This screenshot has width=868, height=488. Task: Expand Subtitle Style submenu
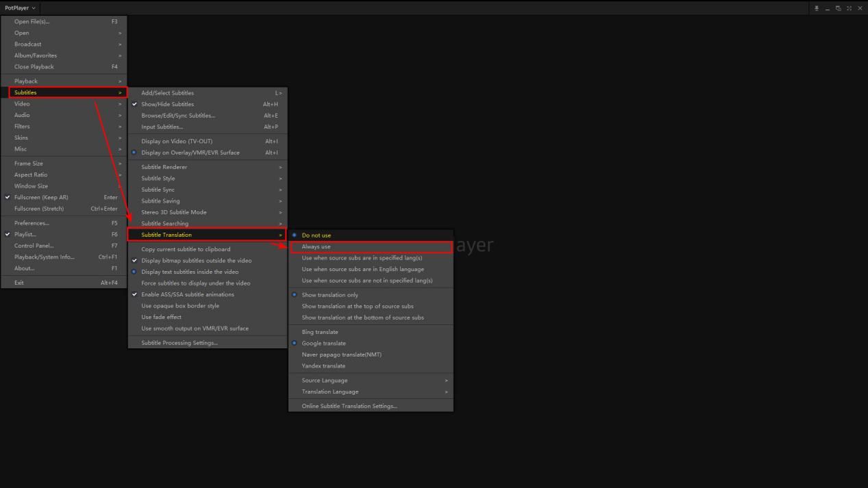click(x=207, y=178)
